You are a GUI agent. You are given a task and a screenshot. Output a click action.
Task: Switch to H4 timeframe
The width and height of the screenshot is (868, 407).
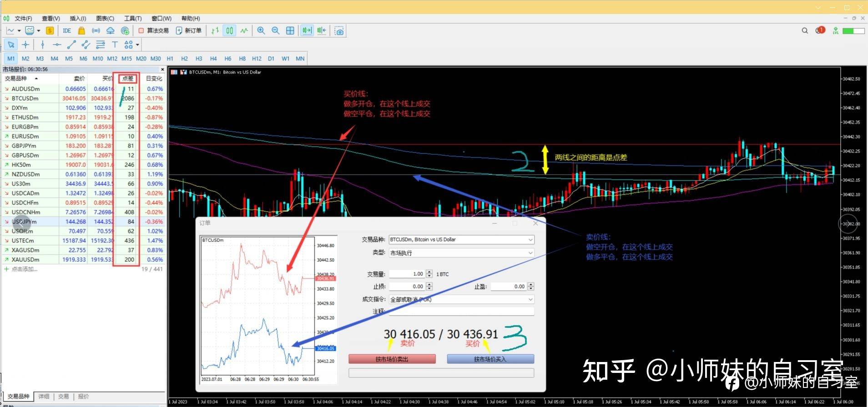(213, 59)
